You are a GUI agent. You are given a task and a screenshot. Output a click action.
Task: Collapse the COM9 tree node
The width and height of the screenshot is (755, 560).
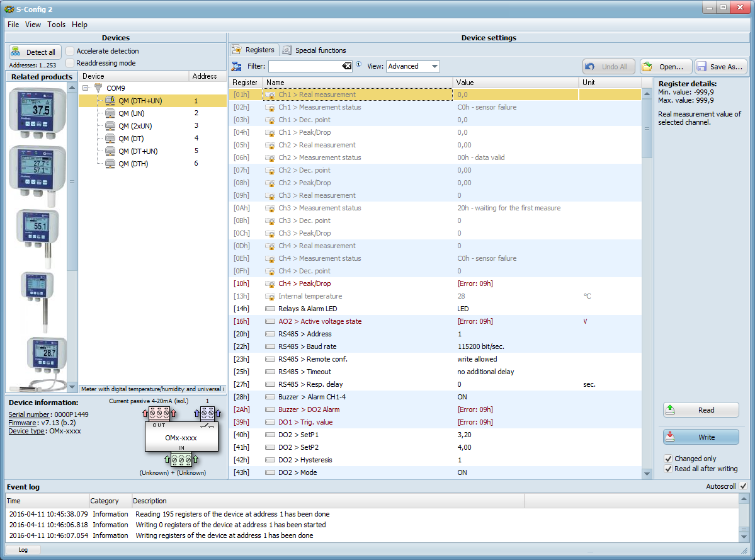click(x=86, y=88)
